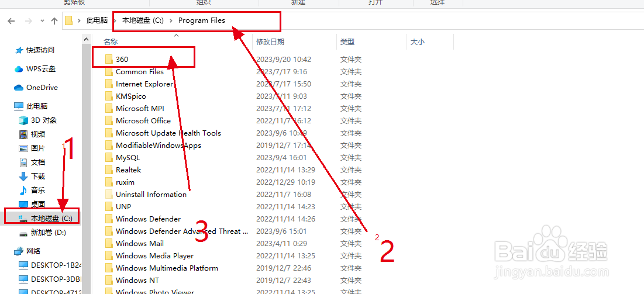Viewport: 644px width, 294px height.
Task: Click the 网络 icon in sidebar
Action: [x=19, y=251]
